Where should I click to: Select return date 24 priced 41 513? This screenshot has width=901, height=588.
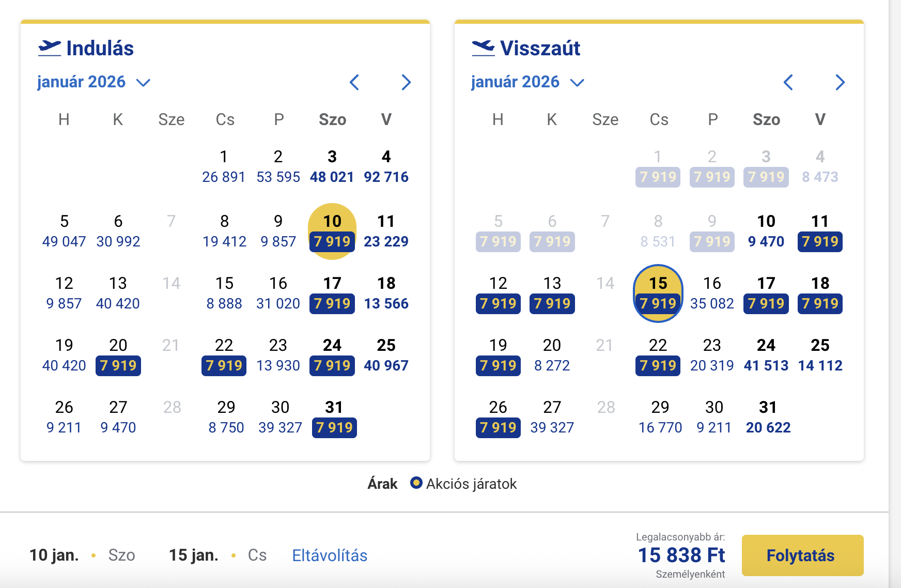tap(767, 355)
